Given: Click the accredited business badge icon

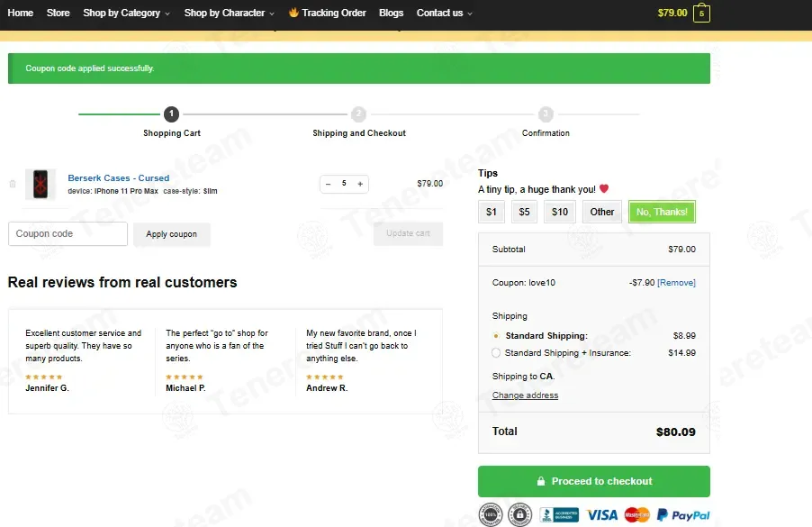Looking at the screenshot, I should coord(559,514).
